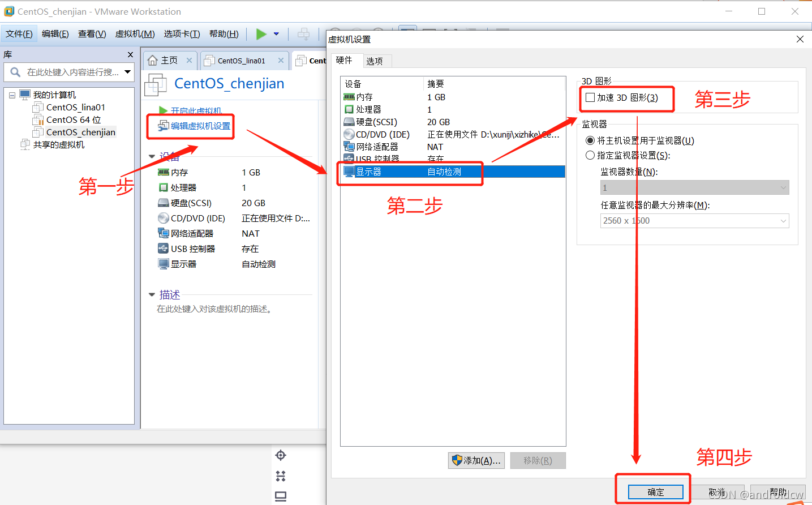Switch to the 硬件 tab in settings dialog

344,61
